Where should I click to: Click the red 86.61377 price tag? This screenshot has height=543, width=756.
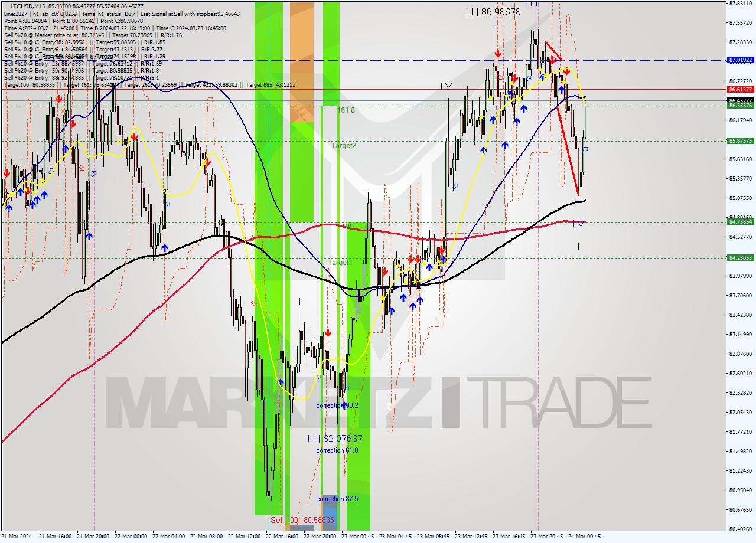(x=741, y=90)
